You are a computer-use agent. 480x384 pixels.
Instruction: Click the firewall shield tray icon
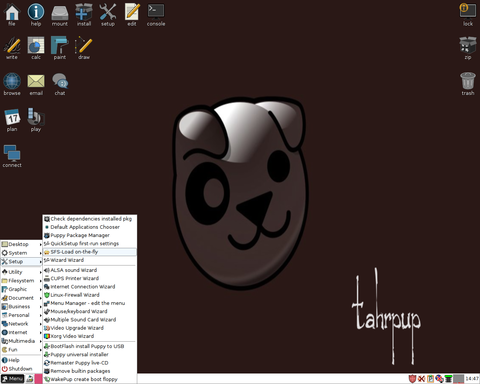[412, 379]
